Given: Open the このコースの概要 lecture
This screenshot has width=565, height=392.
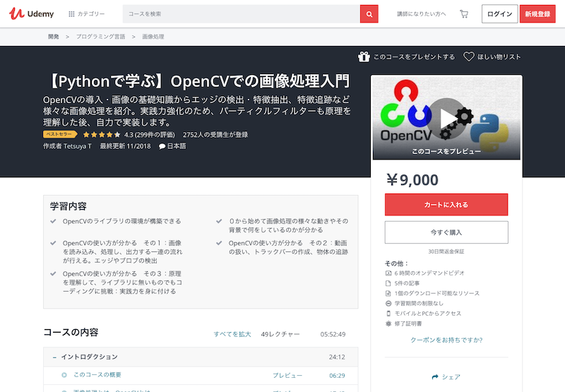Looking at the screenshot, I should point(97,375).
